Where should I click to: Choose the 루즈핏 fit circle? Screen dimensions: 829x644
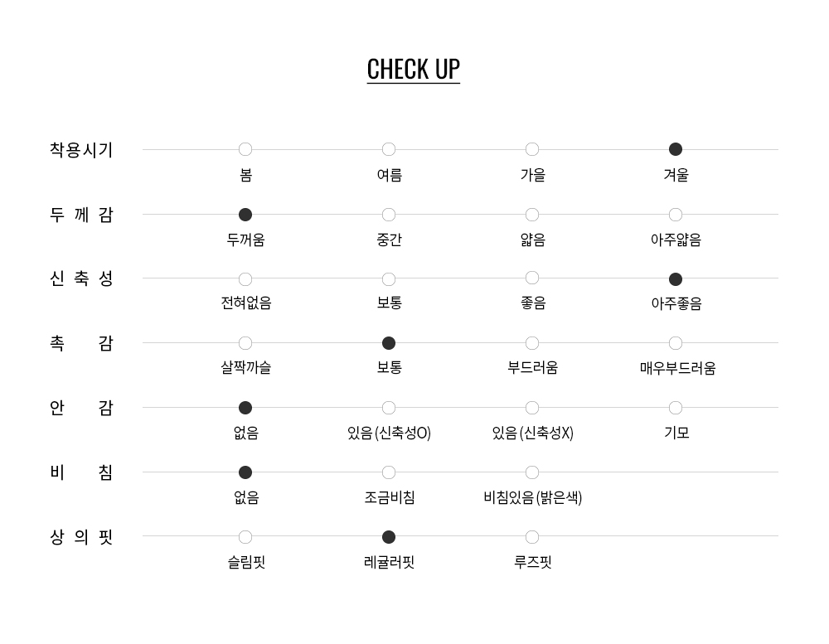coord(532,537)
